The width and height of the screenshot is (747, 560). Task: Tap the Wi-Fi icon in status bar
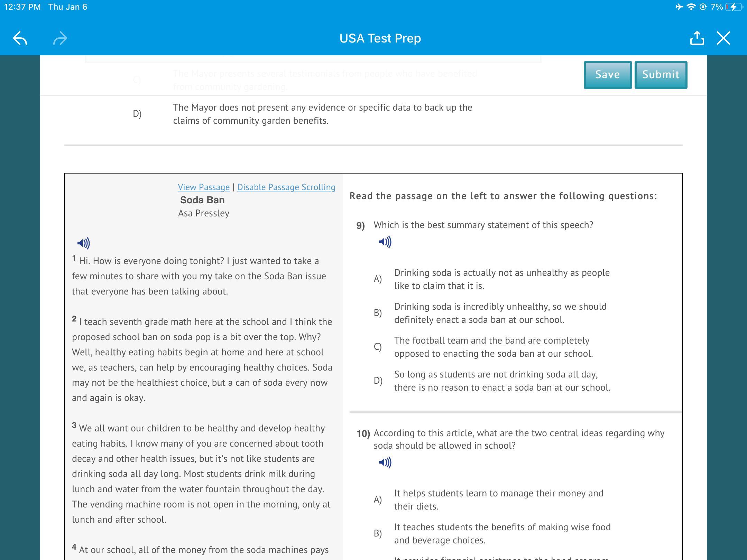point(691,7)
